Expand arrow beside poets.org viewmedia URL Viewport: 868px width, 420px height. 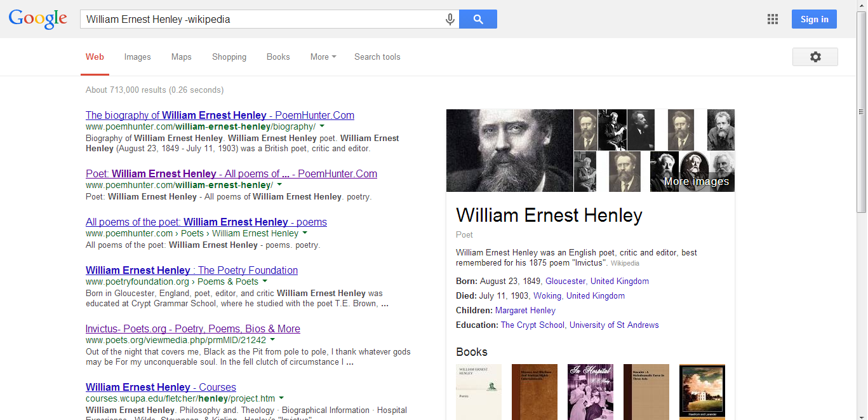(x=272, y=340)
